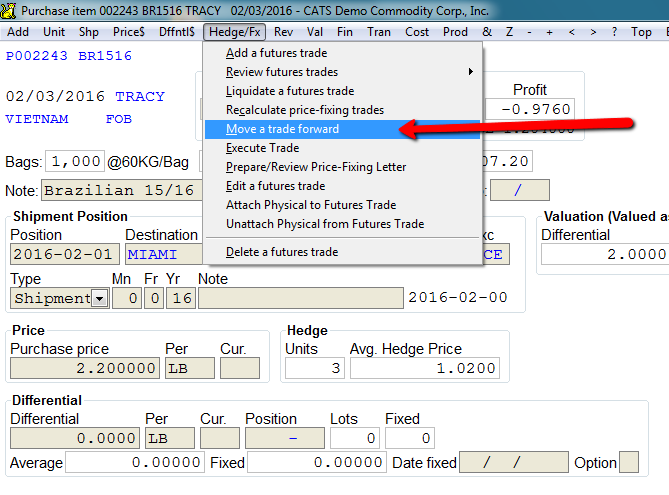Choose Attach Physical to Futures Trade
Screen dimensions: 669x495
343,205
